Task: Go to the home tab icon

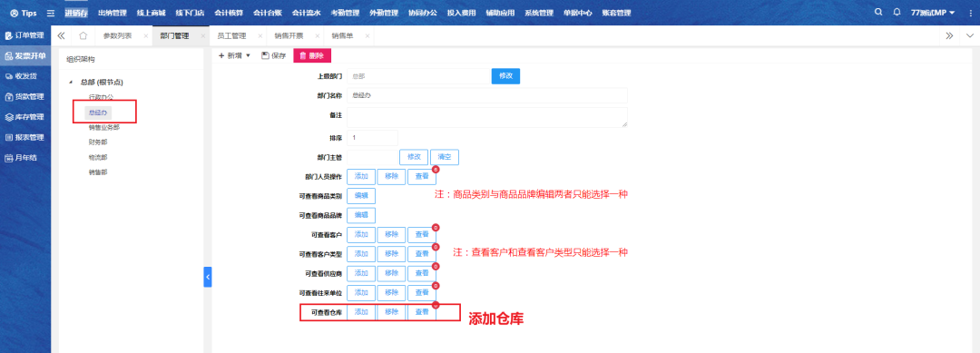Action: click(83, 35)
